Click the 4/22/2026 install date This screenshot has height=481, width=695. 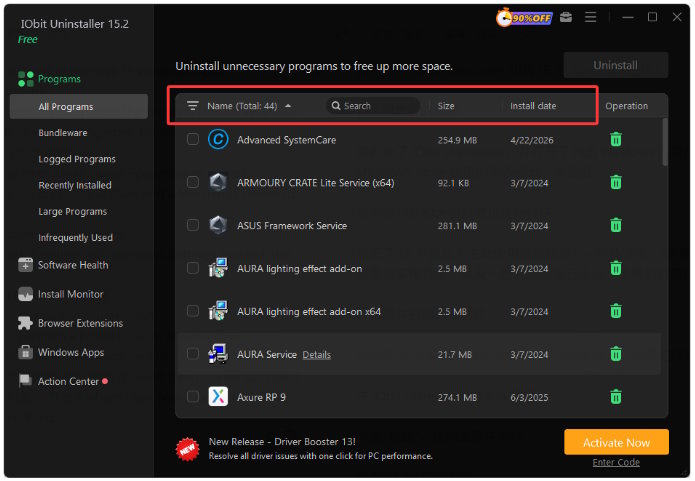[532, 140]
